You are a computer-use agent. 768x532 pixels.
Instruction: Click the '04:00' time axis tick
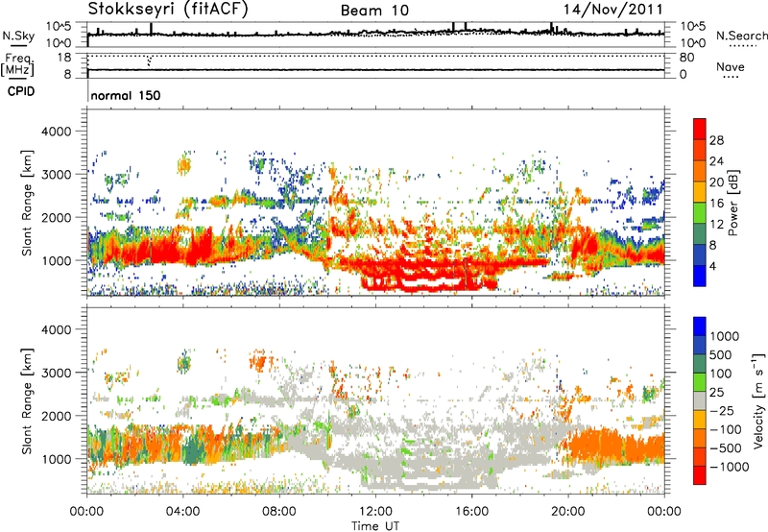[183, 512]
